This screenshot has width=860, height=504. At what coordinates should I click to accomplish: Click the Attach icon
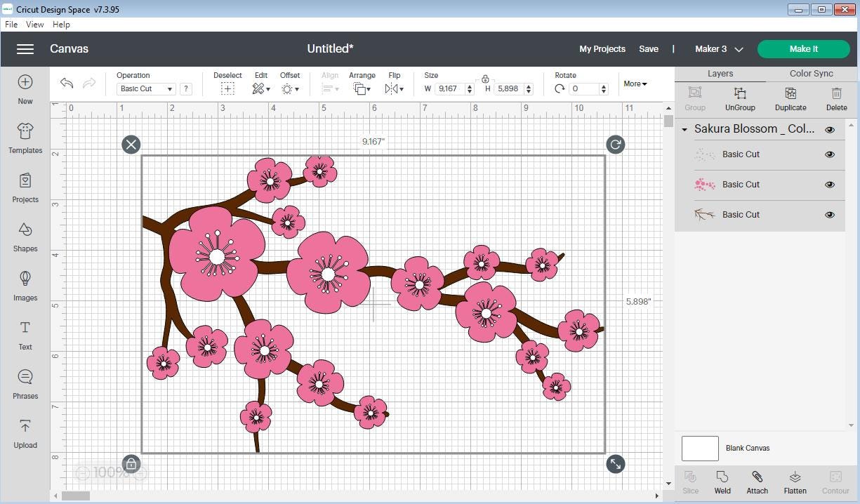pos(757,482)
